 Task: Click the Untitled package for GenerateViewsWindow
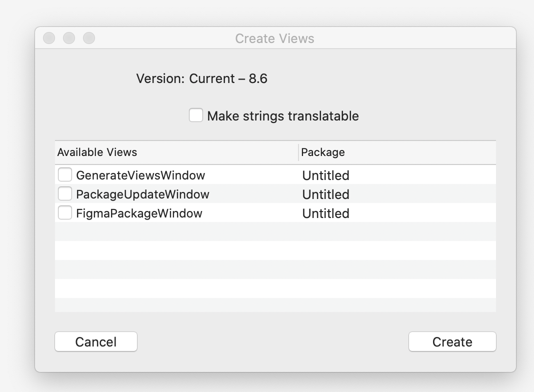click(x=325, y=175)
